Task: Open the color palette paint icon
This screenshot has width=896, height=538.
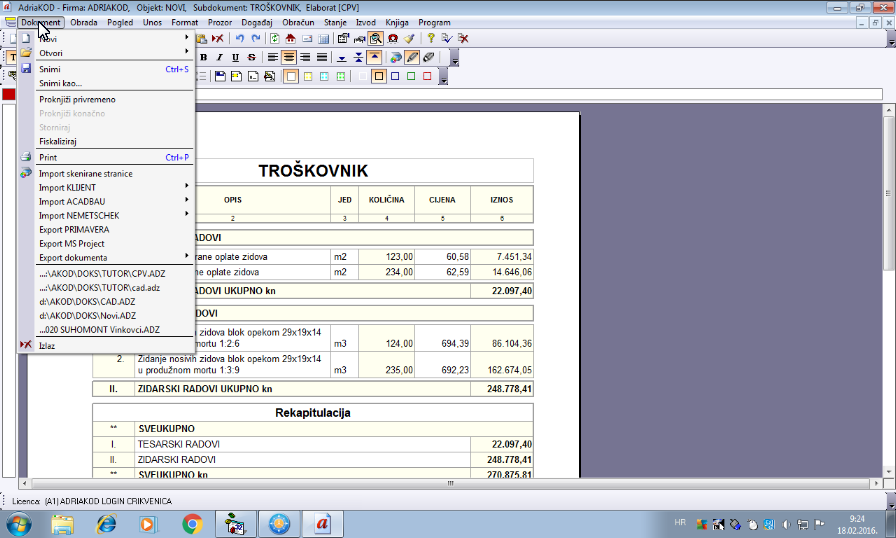Action: pyautogui.click(x=395, y=57)
